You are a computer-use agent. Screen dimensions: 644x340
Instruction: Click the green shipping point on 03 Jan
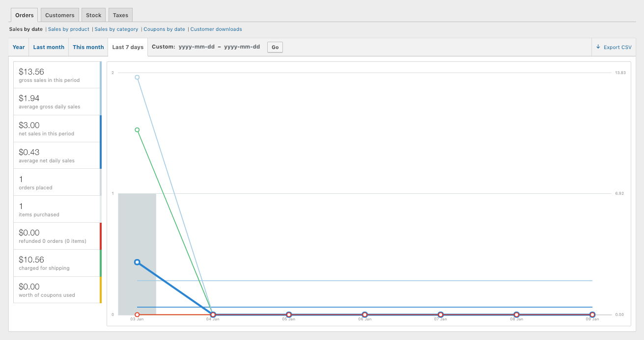[x=137, y=130]
